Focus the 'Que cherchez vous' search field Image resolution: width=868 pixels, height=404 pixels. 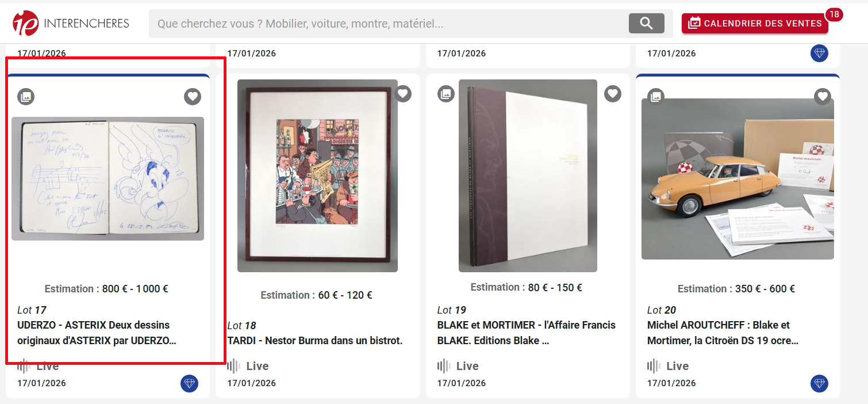click(x=389, y=24)
